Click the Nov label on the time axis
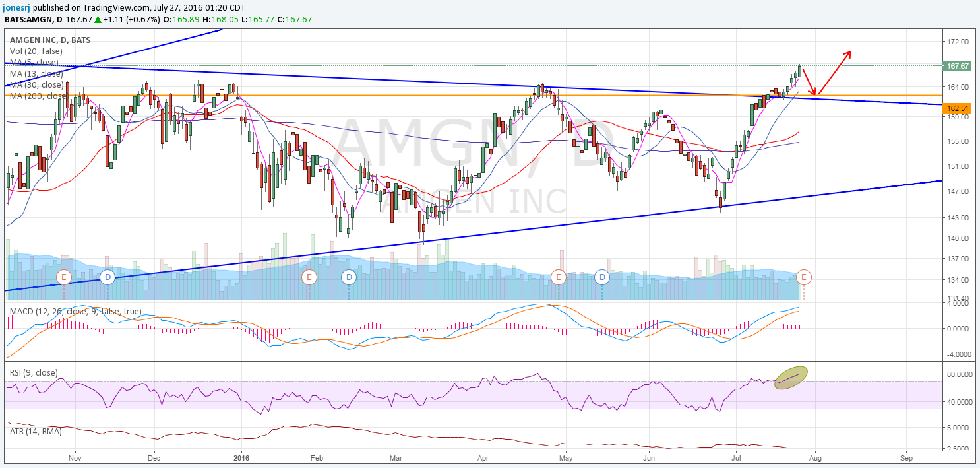The image size is (980, 468). coord(75,457)
